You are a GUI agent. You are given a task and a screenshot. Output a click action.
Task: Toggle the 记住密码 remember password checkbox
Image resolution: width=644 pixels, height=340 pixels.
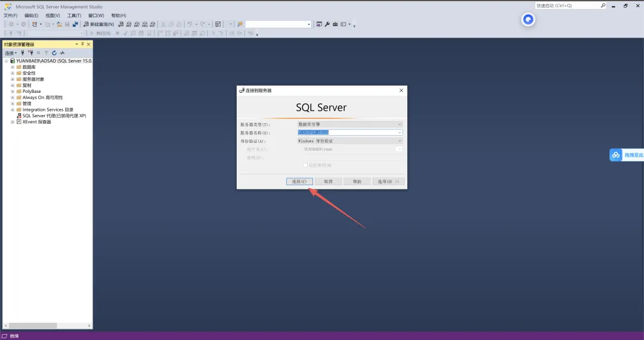coord(305,165)
